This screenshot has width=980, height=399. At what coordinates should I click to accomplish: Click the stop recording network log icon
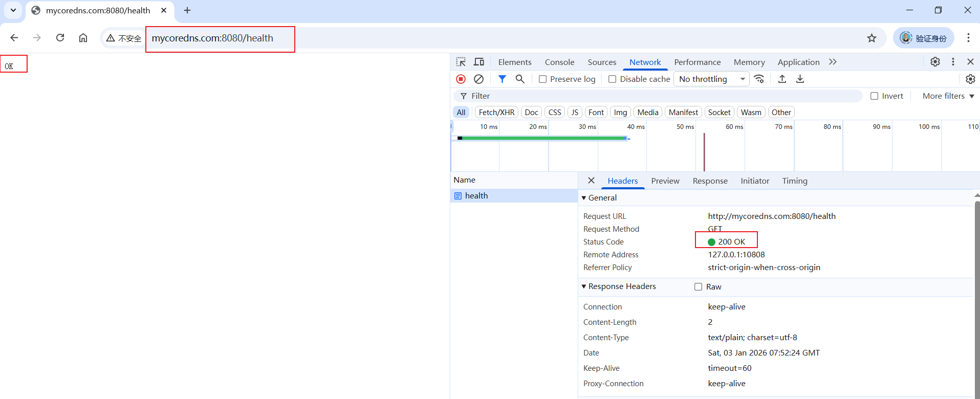point(461,79)
